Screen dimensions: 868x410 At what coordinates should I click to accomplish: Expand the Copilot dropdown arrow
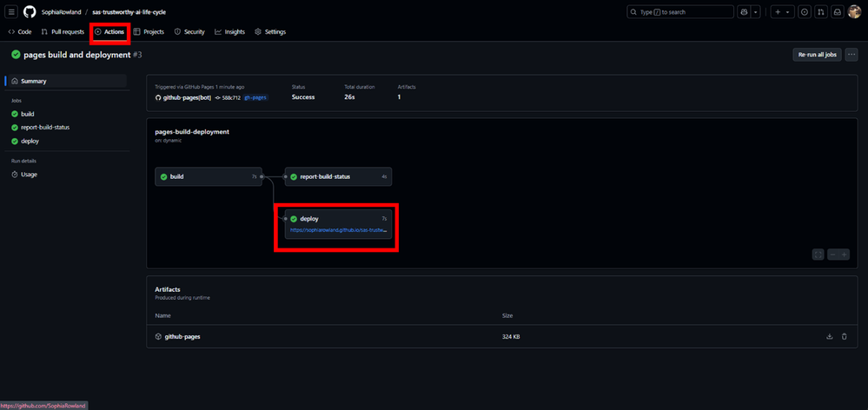(755, 11)
